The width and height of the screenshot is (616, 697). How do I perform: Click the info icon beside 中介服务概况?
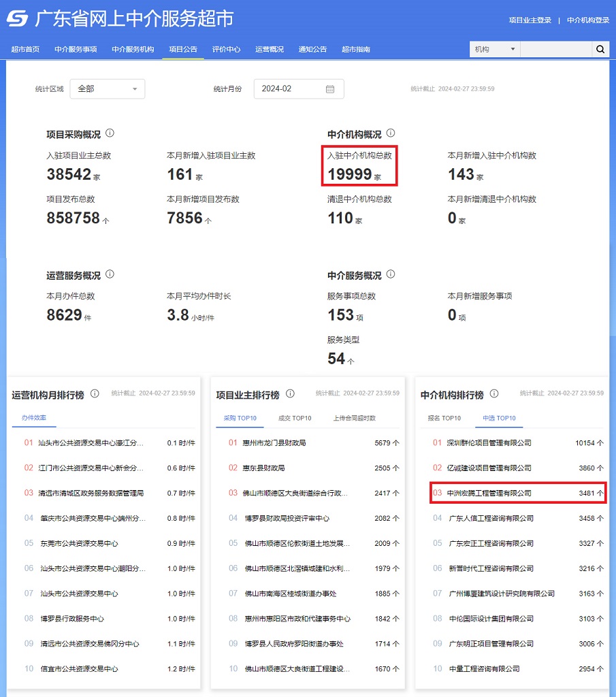click(x=390, y=274)
